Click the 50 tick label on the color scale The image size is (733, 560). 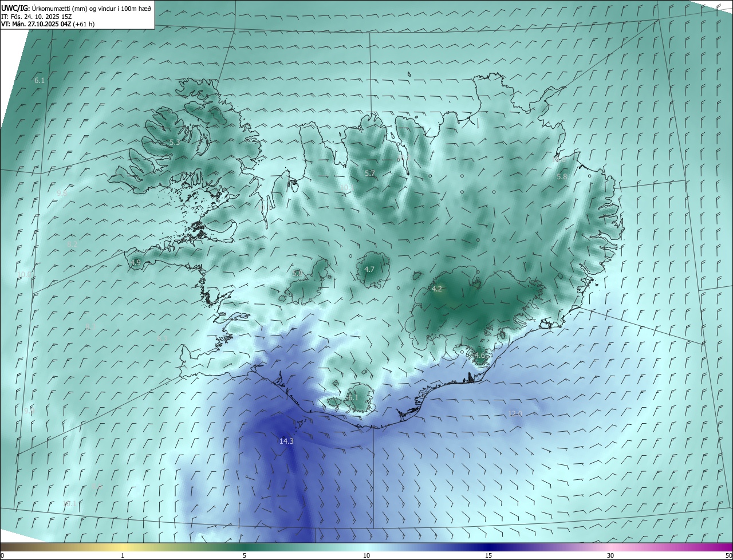coord(728,555)
